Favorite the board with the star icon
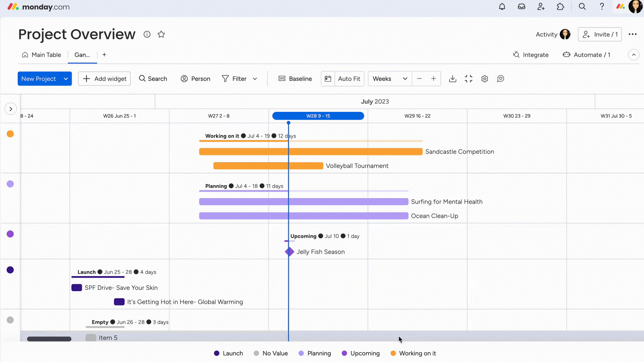Screen dimensions: 644x362 [x=161, y=35]
